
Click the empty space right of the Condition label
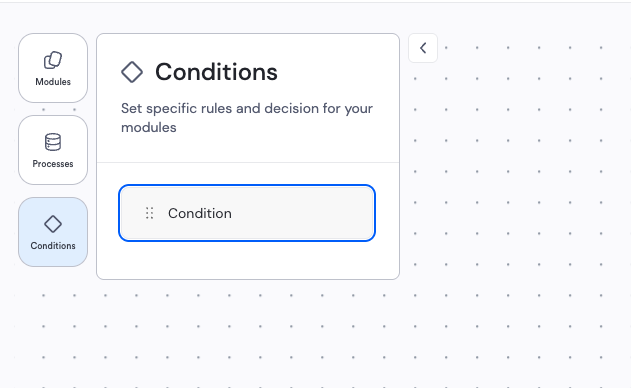(302, 213)
